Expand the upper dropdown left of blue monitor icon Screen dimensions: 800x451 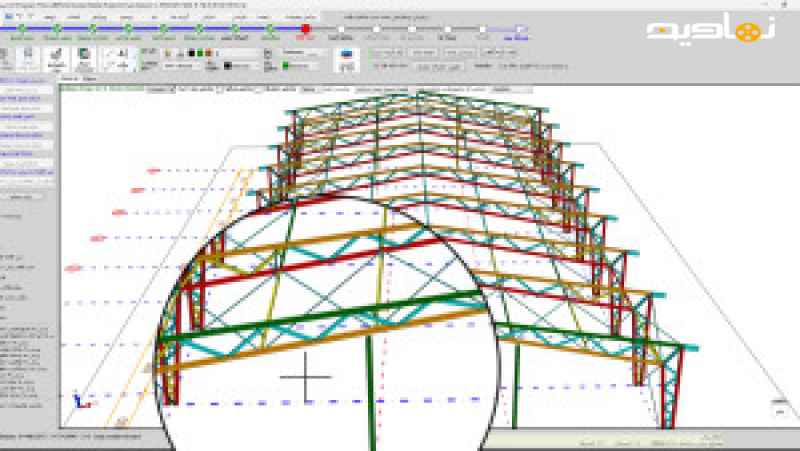(x=304, y=52)
